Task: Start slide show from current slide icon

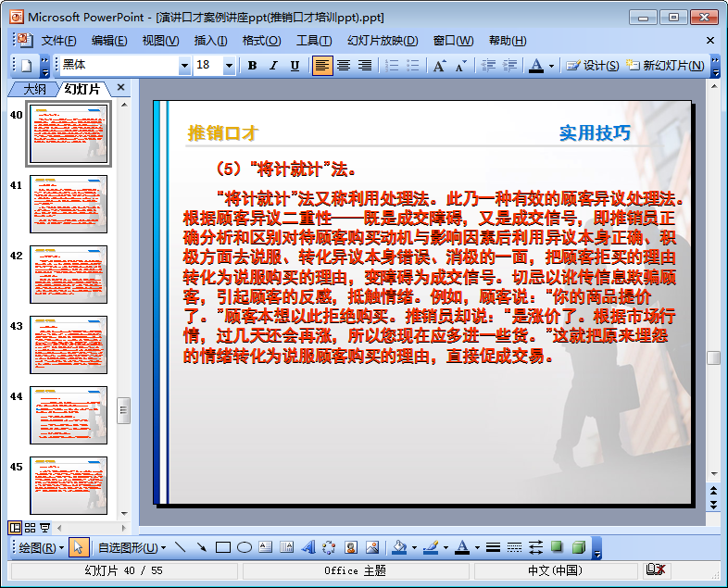Action: (x=44, y=528)
